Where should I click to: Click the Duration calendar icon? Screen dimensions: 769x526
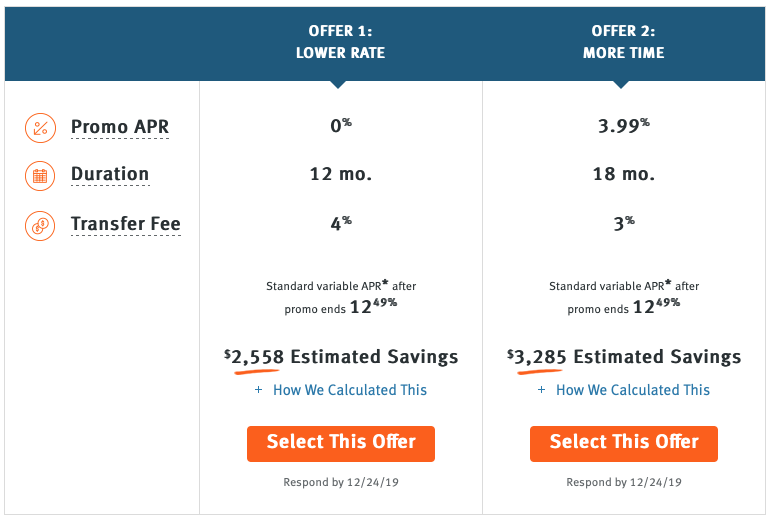coord(39,176)
